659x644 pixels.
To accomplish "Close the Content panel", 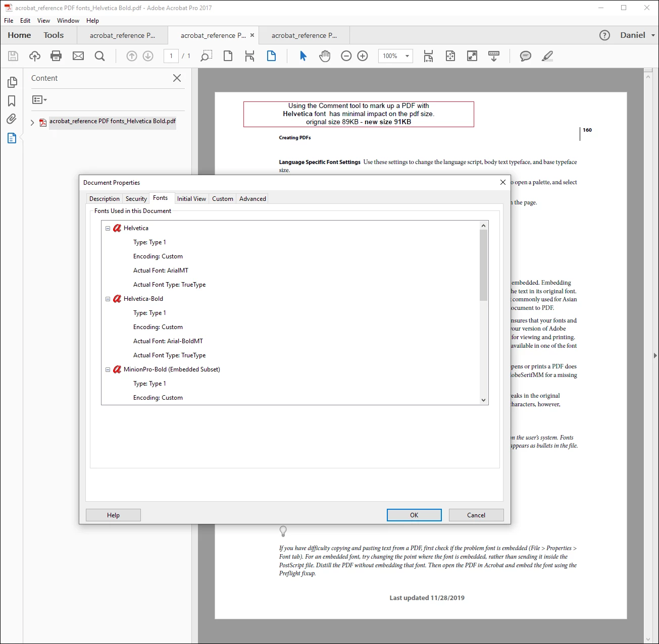I will (177, 78).
